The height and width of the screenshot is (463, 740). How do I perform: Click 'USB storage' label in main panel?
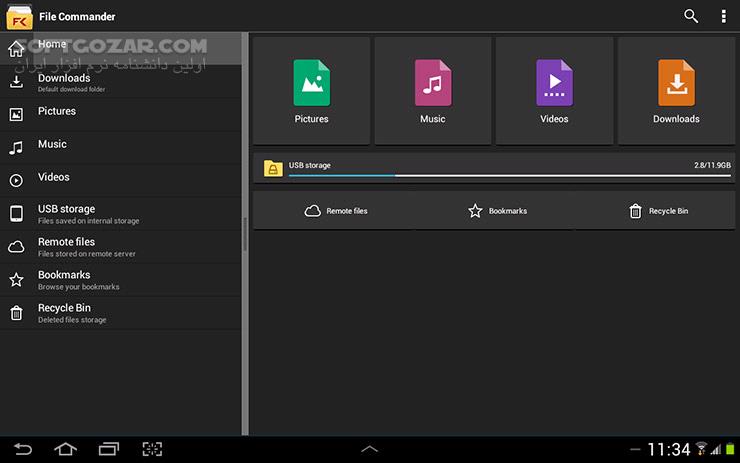(310, 165)
